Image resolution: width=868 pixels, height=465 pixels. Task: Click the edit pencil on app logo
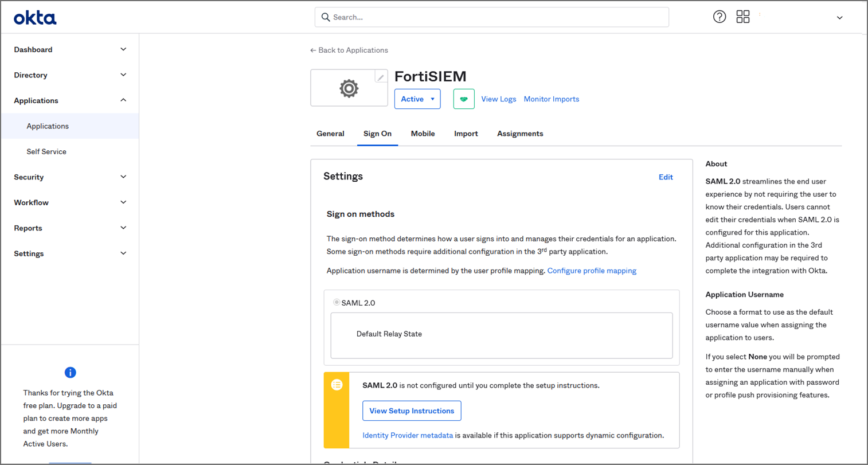pyautogui.click(x=381, y=77)
